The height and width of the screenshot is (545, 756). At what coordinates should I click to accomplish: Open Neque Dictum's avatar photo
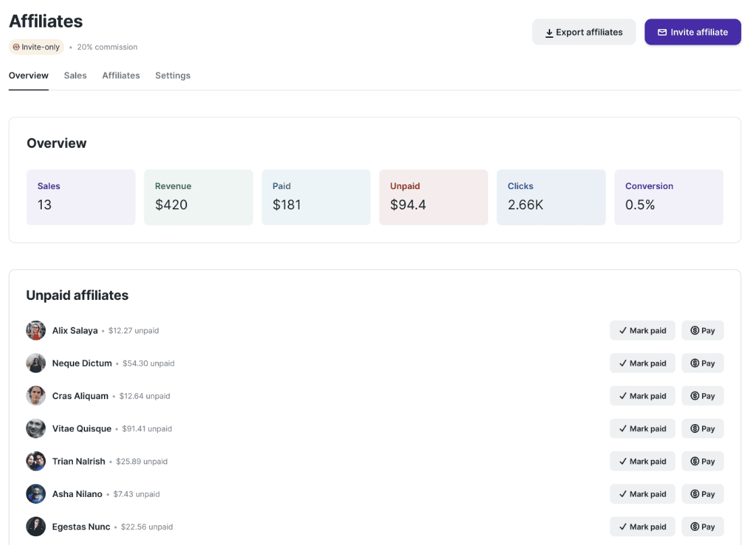coord(36,363)
